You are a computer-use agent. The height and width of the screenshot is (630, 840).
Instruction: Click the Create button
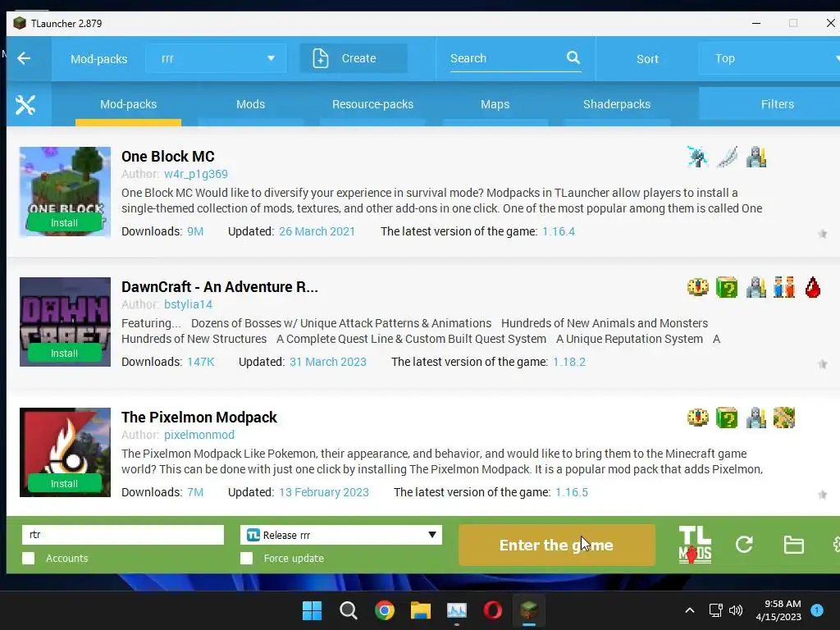coord(353,58)
